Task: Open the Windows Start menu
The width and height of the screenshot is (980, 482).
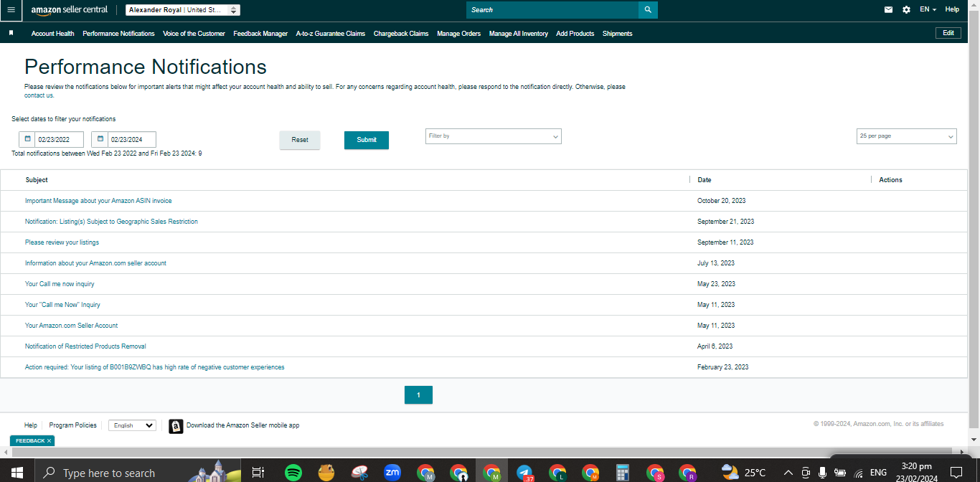Action: 17,473
